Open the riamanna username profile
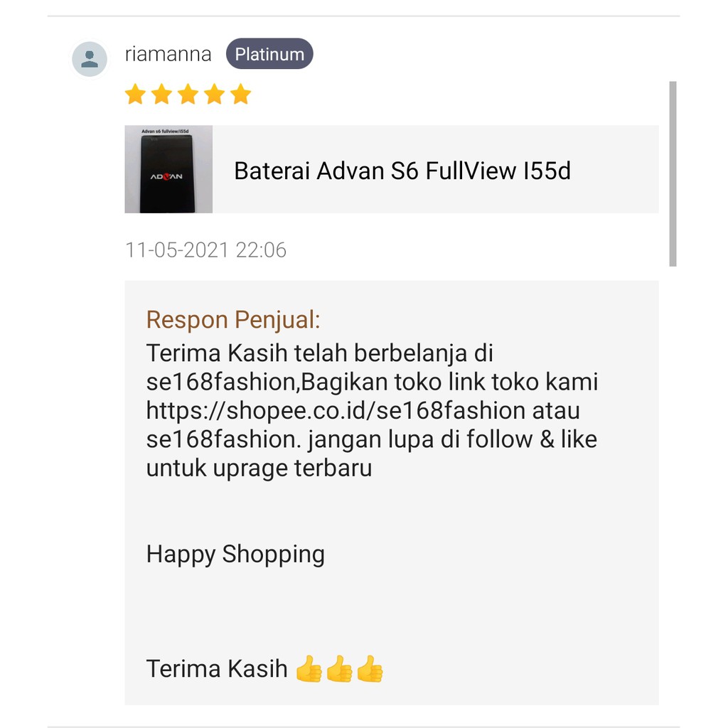 point(168,54)
